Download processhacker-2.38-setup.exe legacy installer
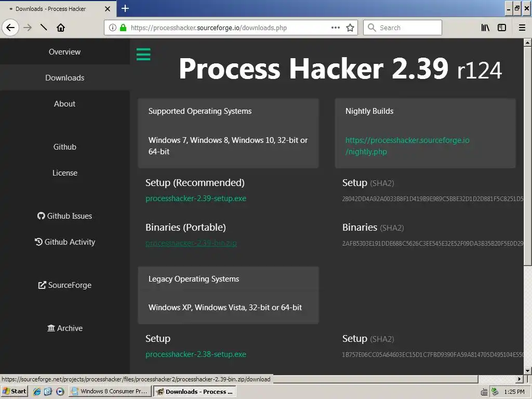The height and width of the screenshot is (399, 532). 196,354
